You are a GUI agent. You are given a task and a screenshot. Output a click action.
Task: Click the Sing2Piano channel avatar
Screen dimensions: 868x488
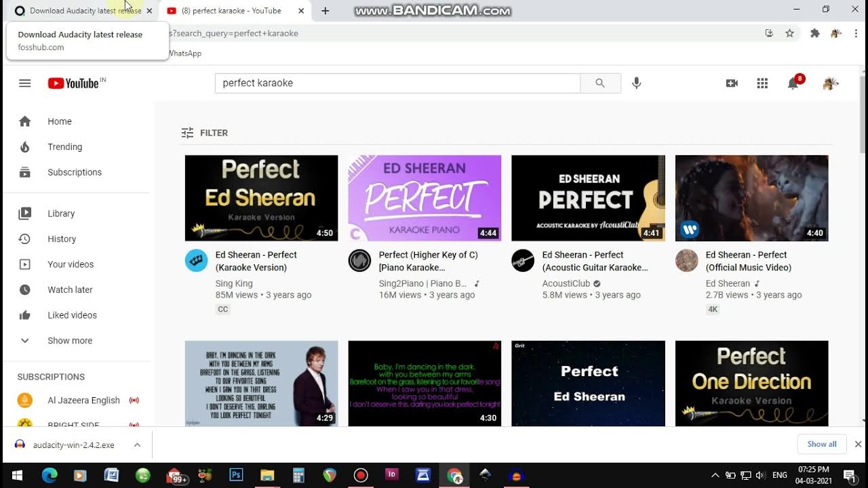tap(360, 260)
